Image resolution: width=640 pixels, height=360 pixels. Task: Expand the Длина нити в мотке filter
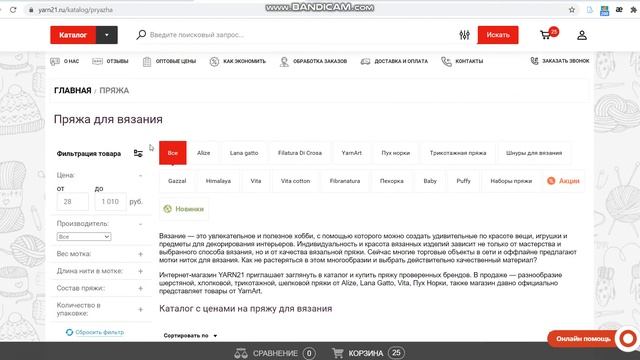click(x=140, y=271)
